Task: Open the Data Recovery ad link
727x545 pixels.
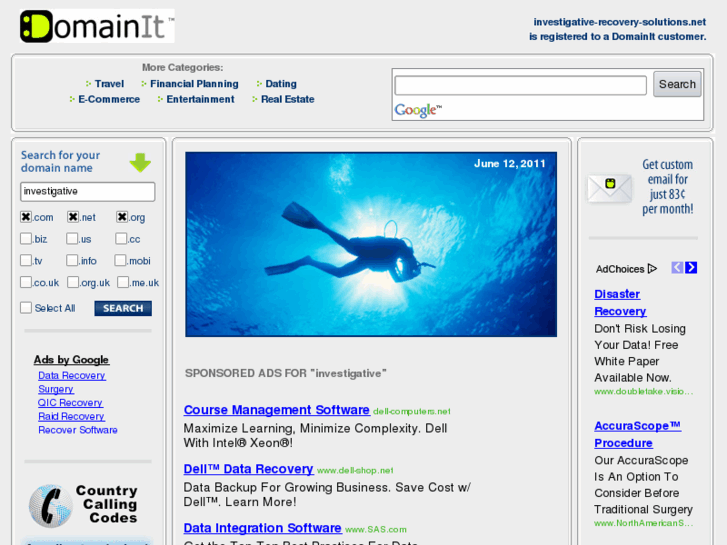Action: pyautogui.click(x=72, y=375)
